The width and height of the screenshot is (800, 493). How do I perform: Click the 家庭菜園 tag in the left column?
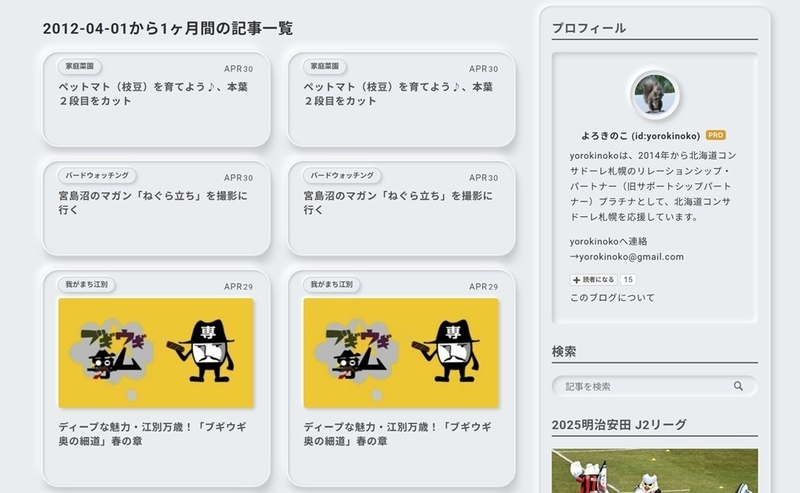80,66
